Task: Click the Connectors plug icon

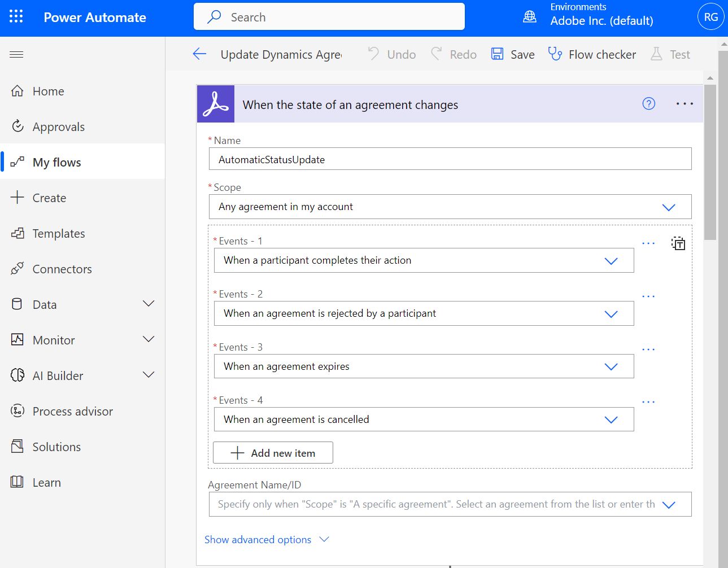Action: point(18,269)
